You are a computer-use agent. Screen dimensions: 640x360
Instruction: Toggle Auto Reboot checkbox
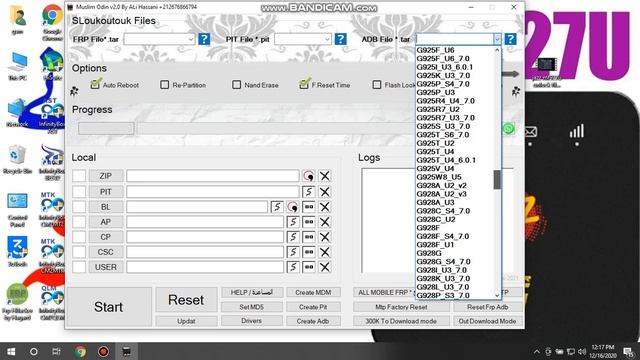(x=95, y=84)
